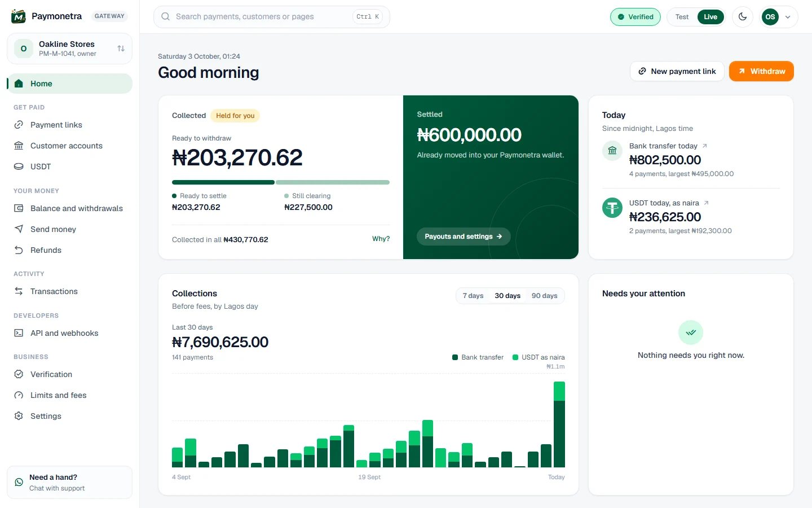Open Verification page
The image size is (812, 508).
click(70, 374)
